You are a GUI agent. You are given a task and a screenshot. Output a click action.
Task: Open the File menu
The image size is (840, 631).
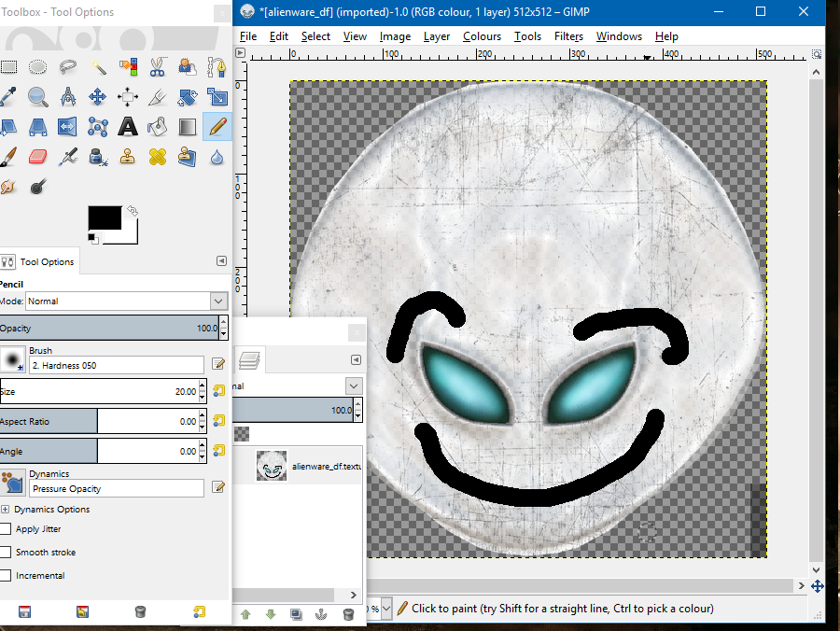[x=248, y=36]
